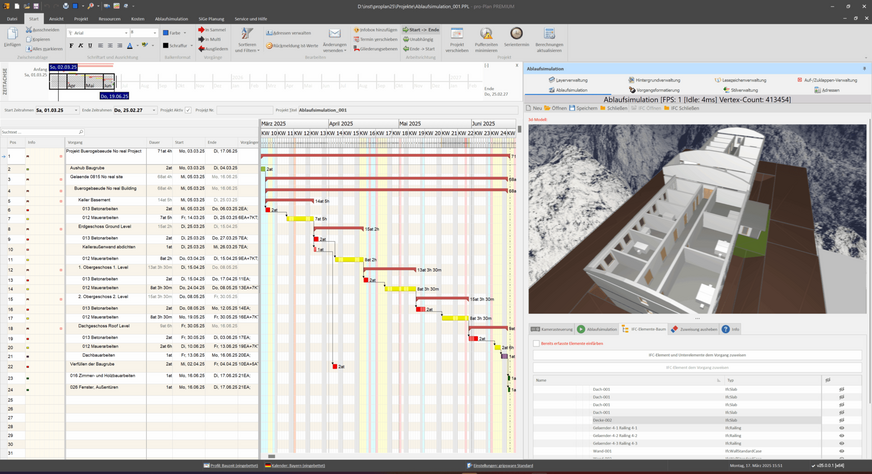Image resolution: width=872 pixels, height=474 pixels.
Task: Click 'IFC-Element und Unterelemente dem Vorgang zuweisen'
Action: (695, 355)
